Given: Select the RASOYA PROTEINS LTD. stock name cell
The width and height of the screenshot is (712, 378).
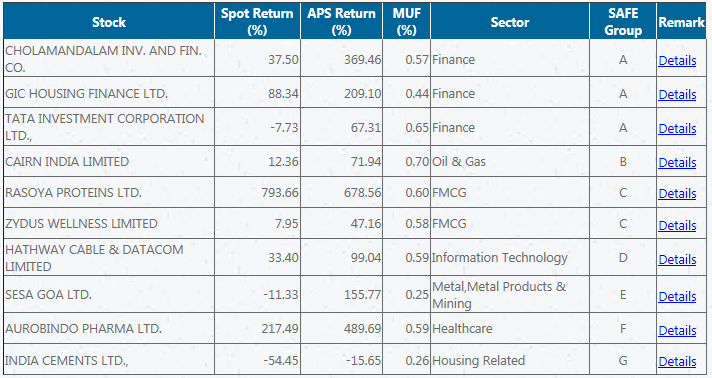Looking at the screenshot, I should [x=109, y=193].
